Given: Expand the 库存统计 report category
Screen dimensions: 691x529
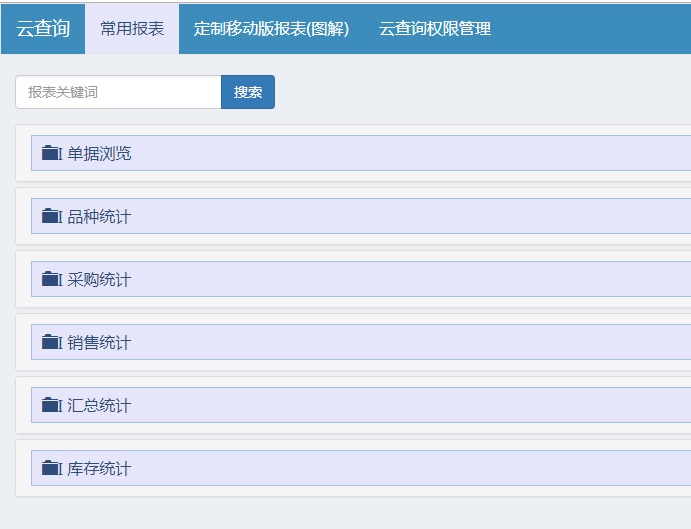Looking at the screenshot, I should click(361, 468).
